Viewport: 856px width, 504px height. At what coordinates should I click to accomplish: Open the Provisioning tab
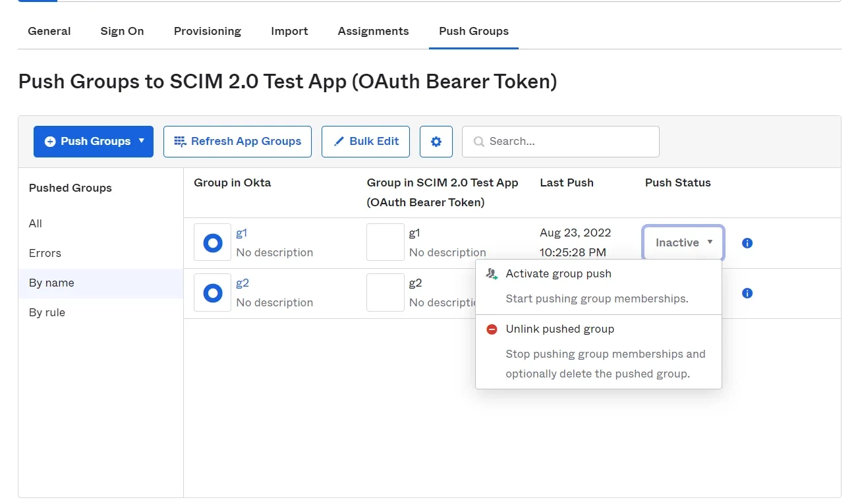pos(208,31)
